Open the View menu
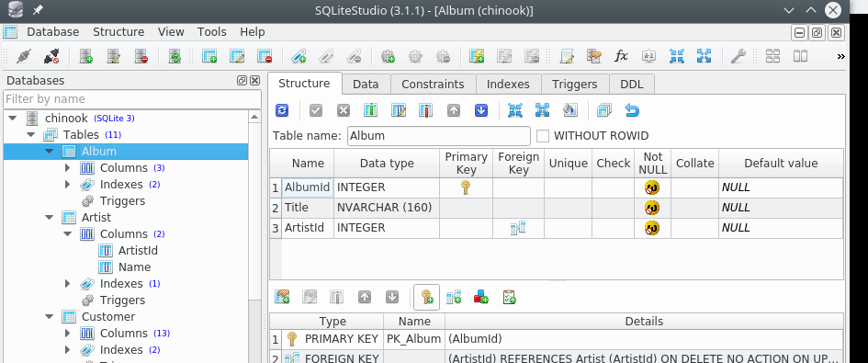This screenshot has width=868, height=363. click(171, 32)
